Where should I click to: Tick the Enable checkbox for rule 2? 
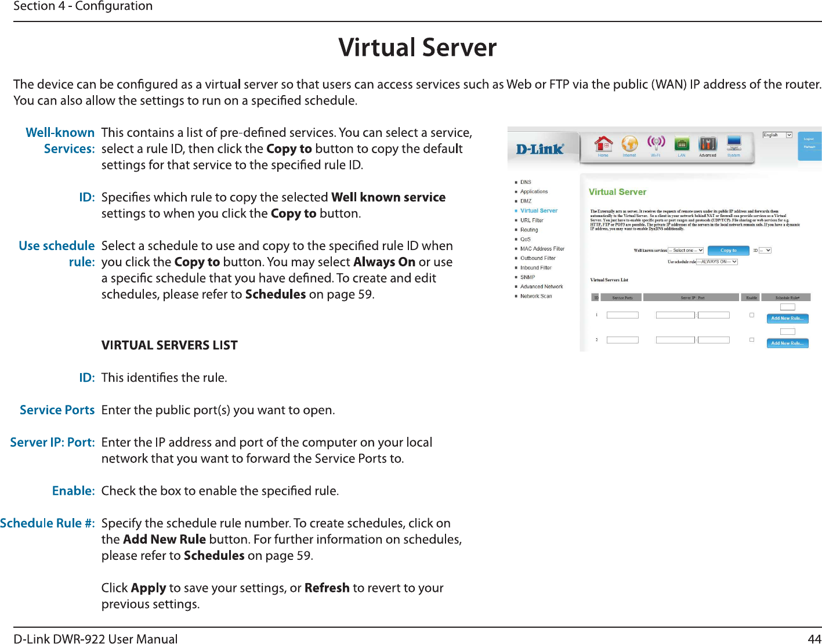752,340
